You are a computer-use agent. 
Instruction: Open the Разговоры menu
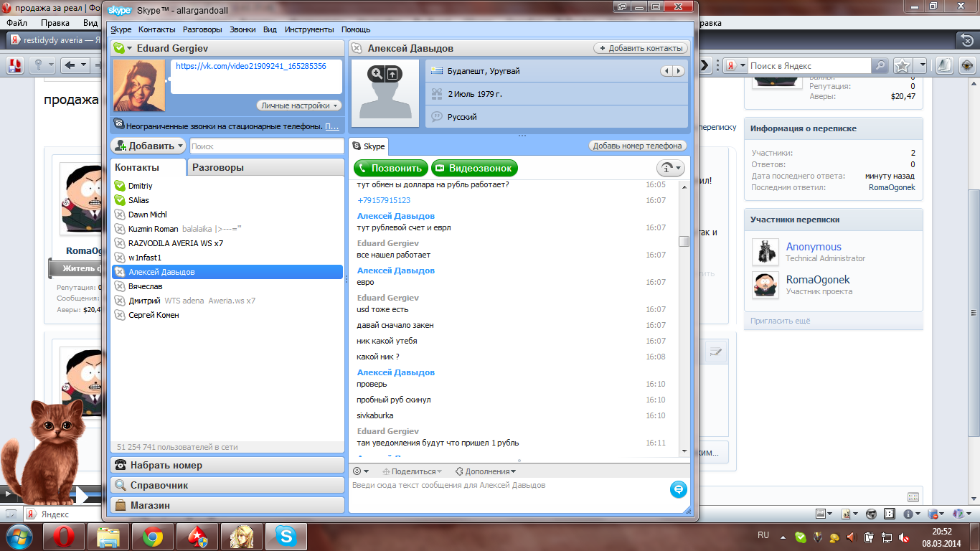[202, 29]
